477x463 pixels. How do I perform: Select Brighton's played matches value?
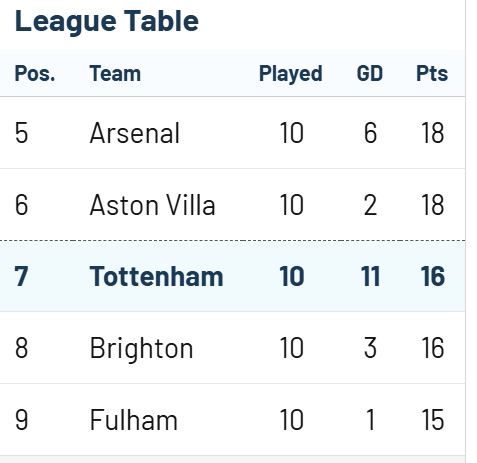pyautogui.click(x=292, y=348)
